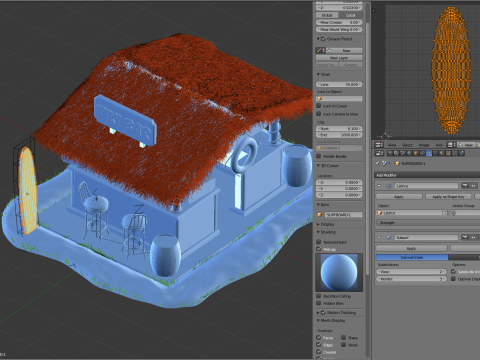Click the New Layer button

tap(339, 58)
